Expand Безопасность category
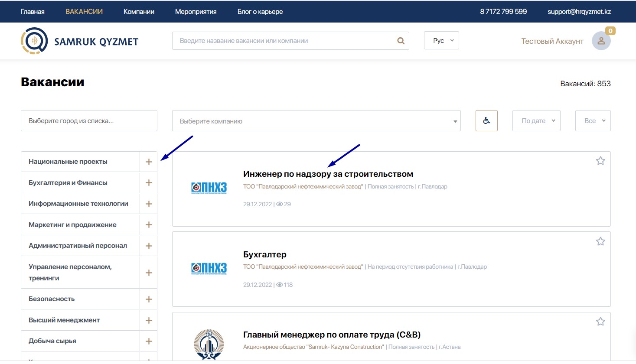636x364 pixels. point(149,299)
